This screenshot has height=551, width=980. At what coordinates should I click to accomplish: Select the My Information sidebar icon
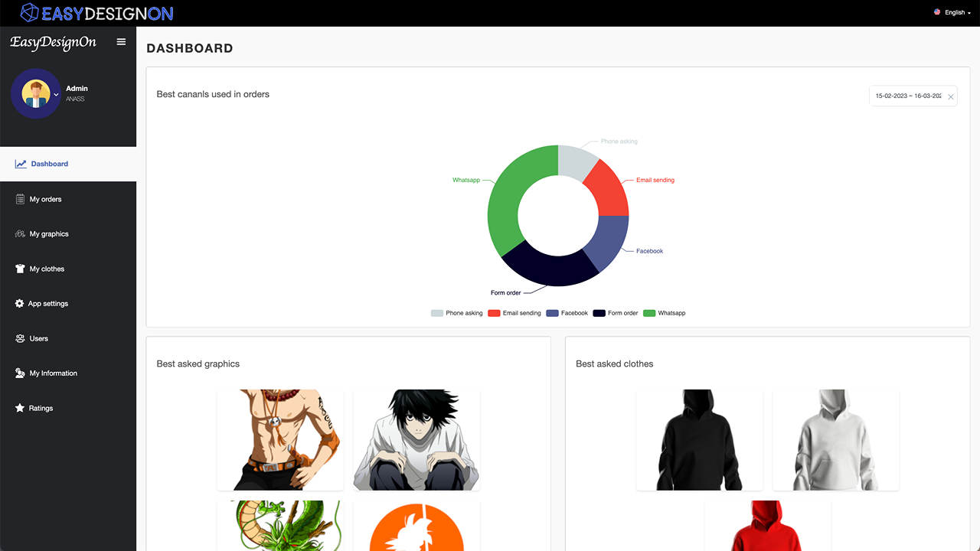pos(18,373)
